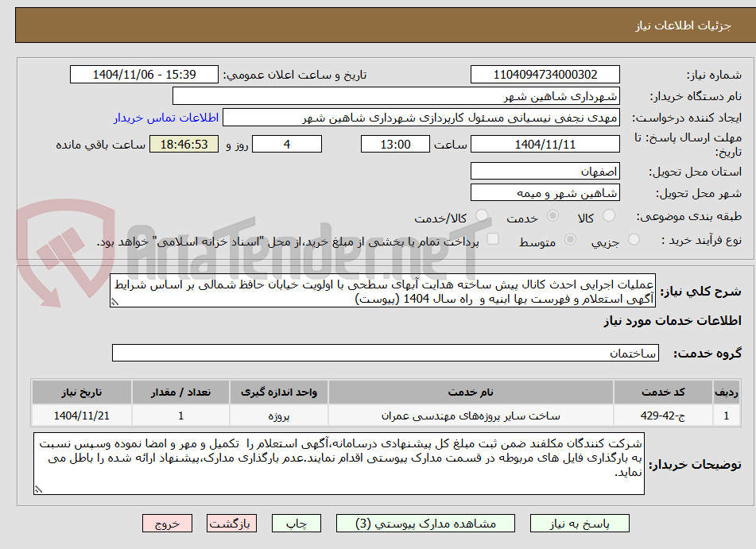Click service name ساخت سایر پروژه‌های مهندسی عمران
The height and width of the screenshot is (549, 756).
471,416
